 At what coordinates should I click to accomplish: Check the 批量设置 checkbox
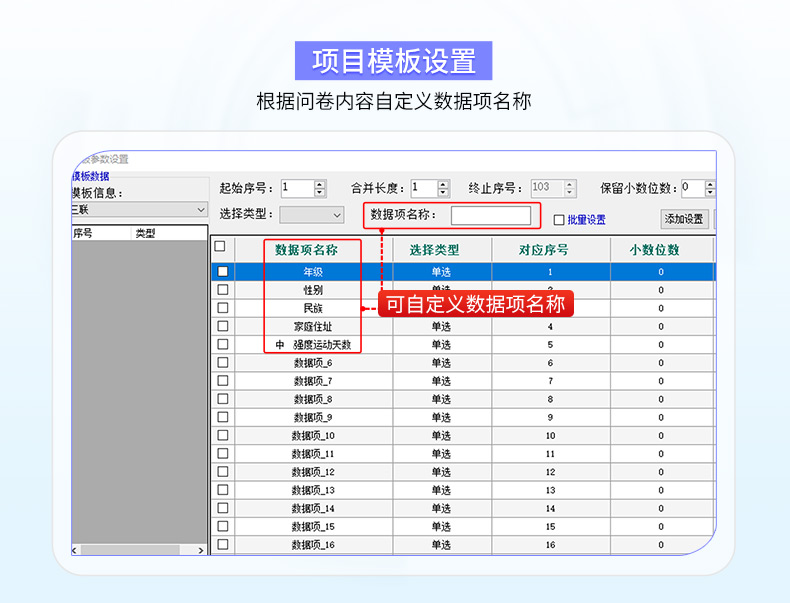tap(559, 220)
